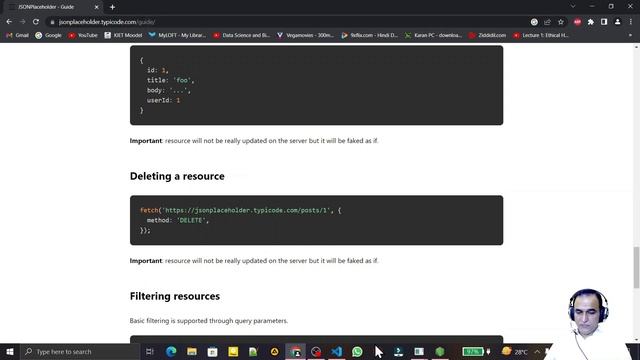Open a new browser tab

click(x=112, y=7)
